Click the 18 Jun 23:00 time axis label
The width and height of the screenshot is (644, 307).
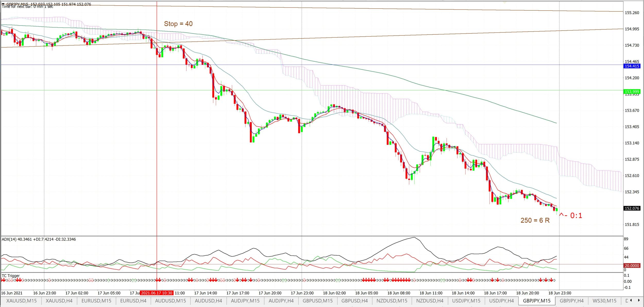pyautogui.click(x=560, y=293)
